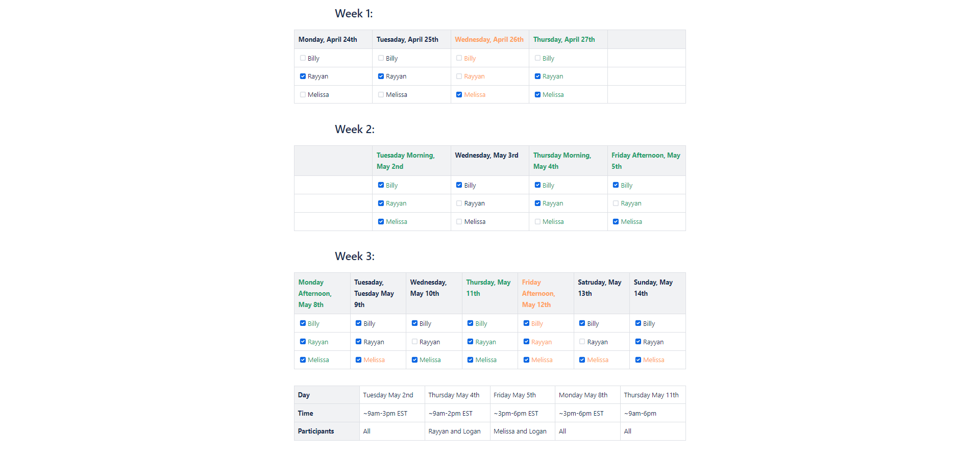Check Rayyan under Wednesday, May 3rd
This screenshot has width=980, height=458.
click(459, 203)
